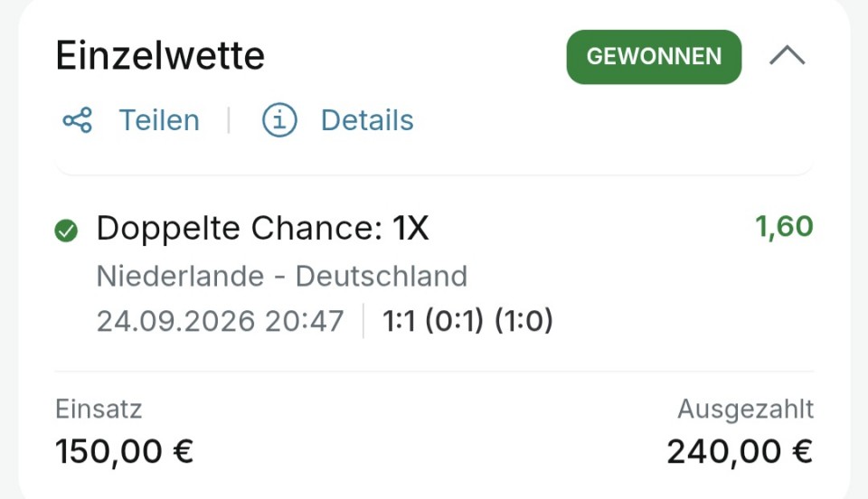Viewport: 868px width, 499px height.
Task: Click the divider between Teilen and Details
Action: click(229, 120)
